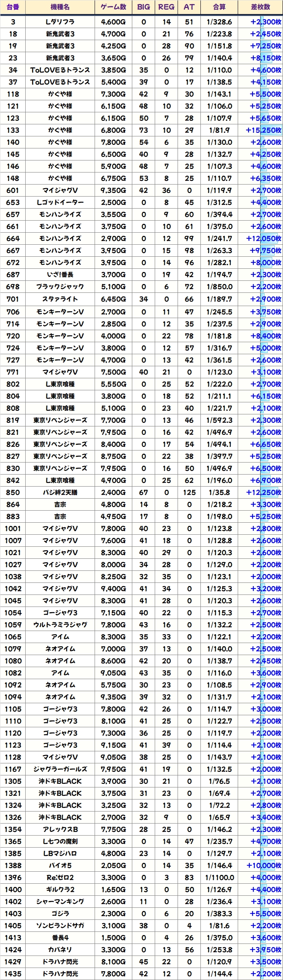Select the ゾンビランドサガ machine name
This screenshot has height=980, width=283.
(60, 926)
